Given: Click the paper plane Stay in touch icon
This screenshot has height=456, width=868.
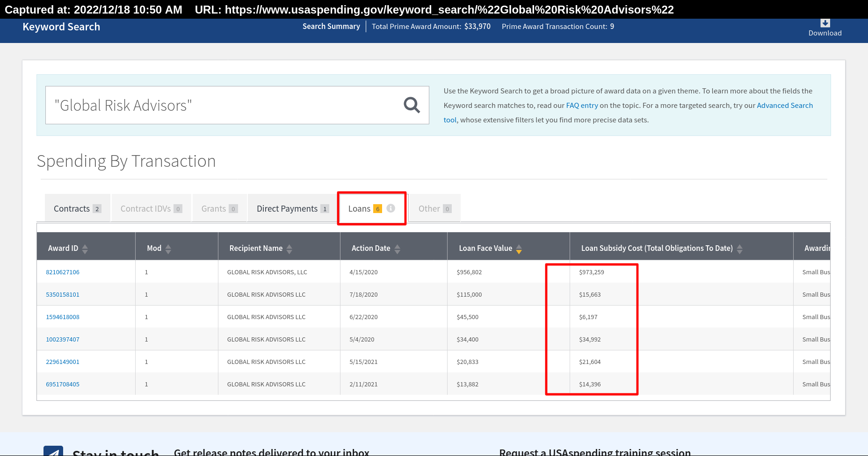Looking at the screenshot, I should click(53, 450).
